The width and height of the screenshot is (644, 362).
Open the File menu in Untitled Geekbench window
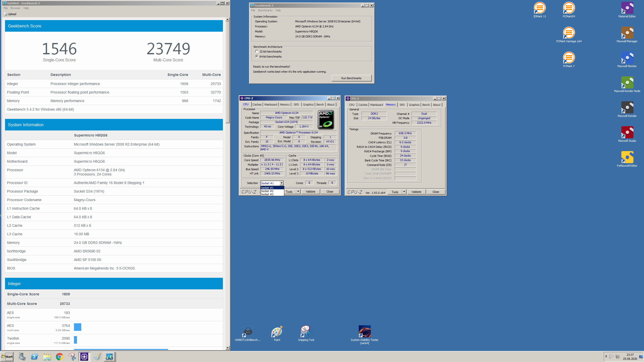[x=6, y=8]
